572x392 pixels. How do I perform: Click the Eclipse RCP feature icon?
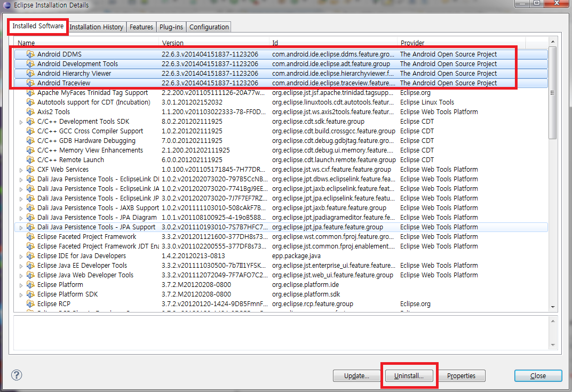click(31, 303)
